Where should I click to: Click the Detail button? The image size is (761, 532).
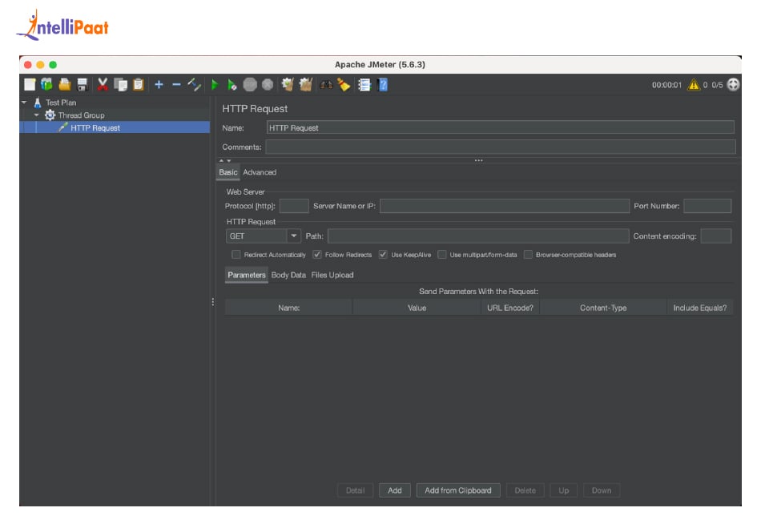pos(355,490)
